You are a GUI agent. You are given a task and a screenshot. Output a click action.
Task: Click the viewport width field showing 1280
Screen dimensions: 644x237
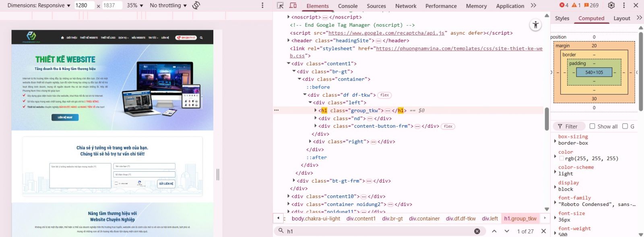[x=84, y=5]
